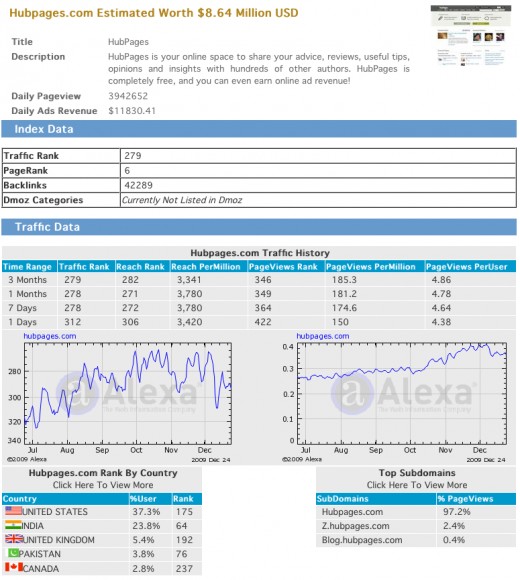Click the 3 Months time range row
Screen dimensions: 520x580
coord(259,280)
